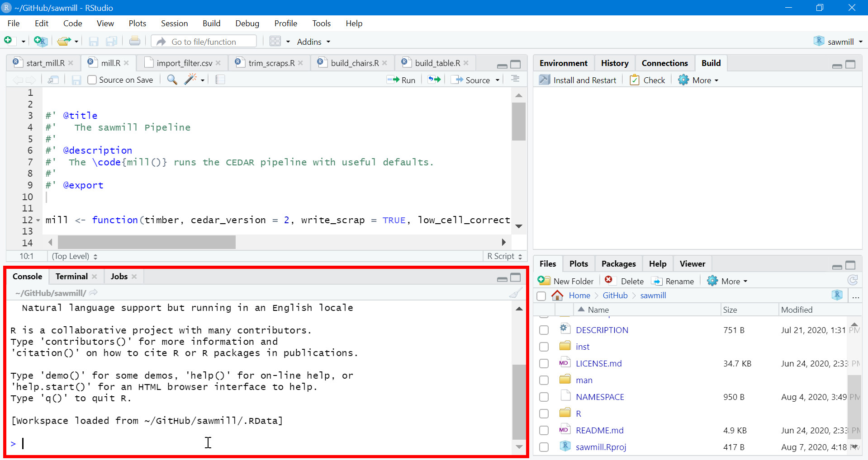Screen dimensions: 868x460
Task: Check the NAMESPACE file checkbox
Action: pos(544,397)
